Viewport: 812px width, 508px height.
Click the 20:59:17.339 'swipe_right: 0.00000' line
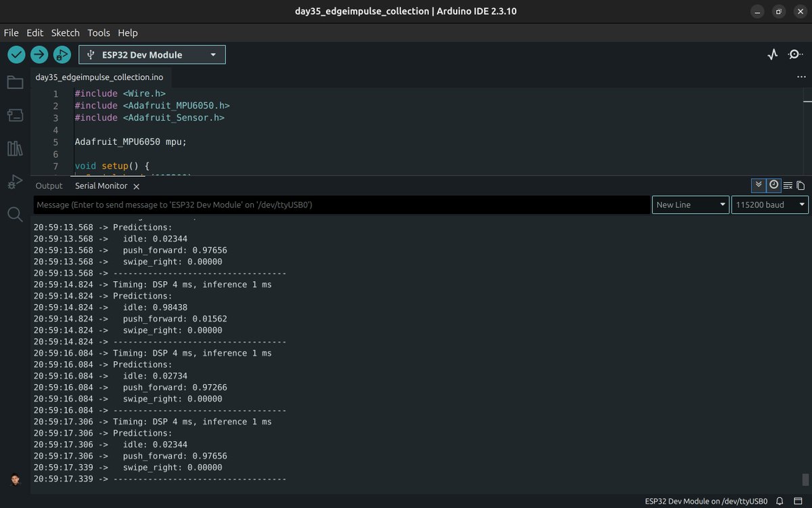(x=128, y=467)
